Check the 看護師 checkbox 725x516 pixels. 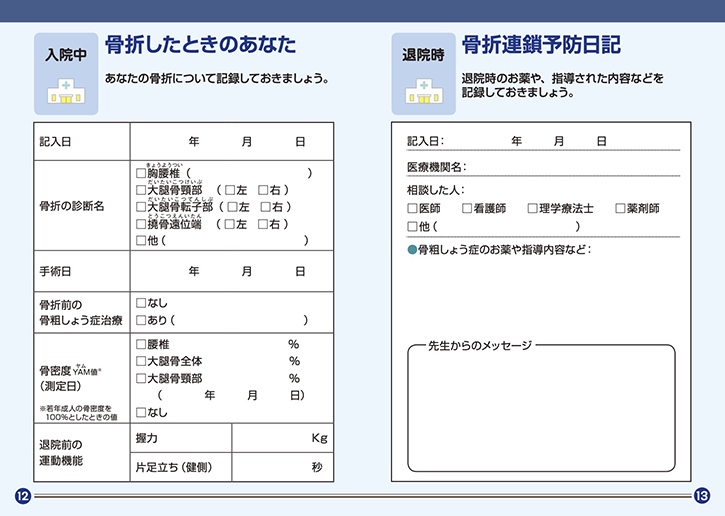(x=467, y=209)
